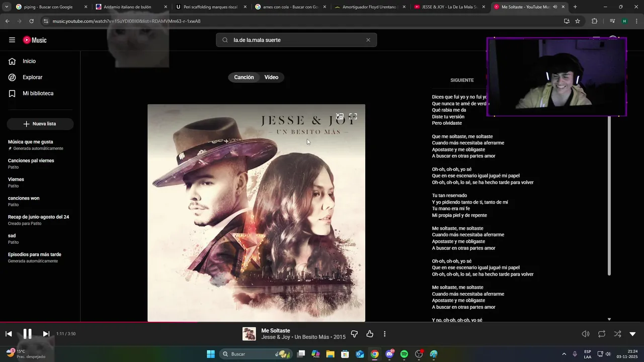Click the Jesse & Joy album artwork
This screenshot has width=644, height=362.
point(256,213)
